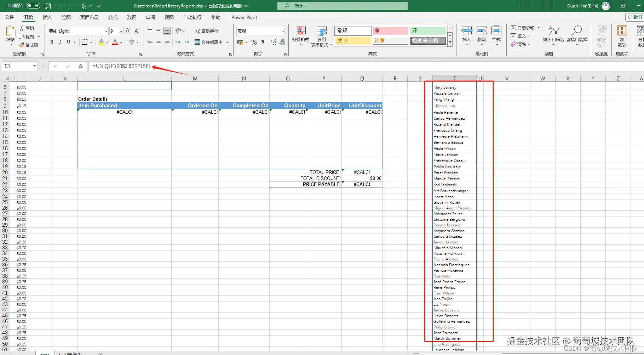Click the fx Insert Function icon
The height and width of the screenshot is (355, 644).
pos(81,66)
